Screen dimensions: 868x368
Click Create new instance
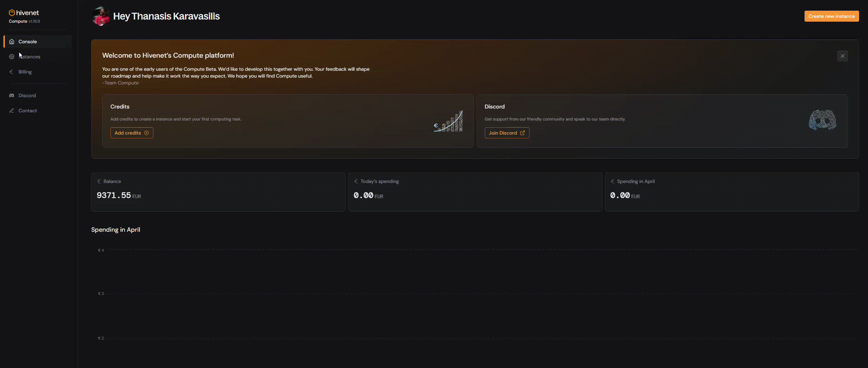(x=831, y=16)
